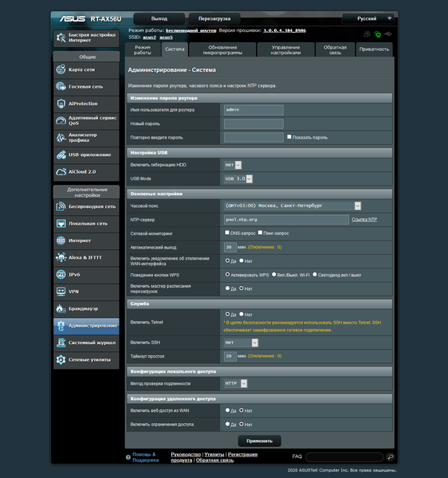448x478 pixels.
Task: Select Да for Включить Telnet
Action: point(227,314)
